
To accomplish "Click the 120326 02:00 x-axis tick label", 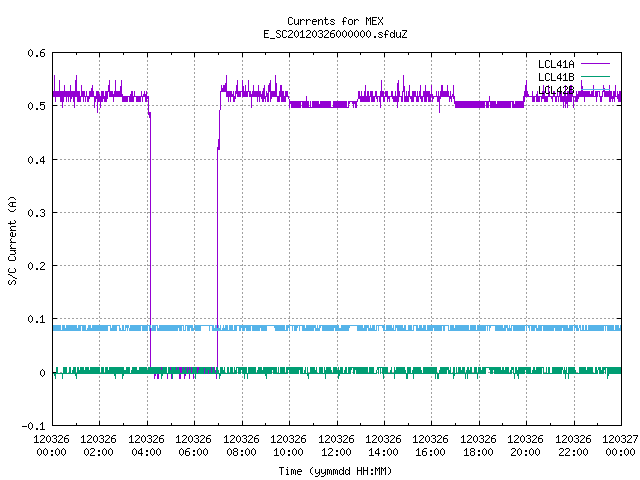I will (x=98, y=446).
